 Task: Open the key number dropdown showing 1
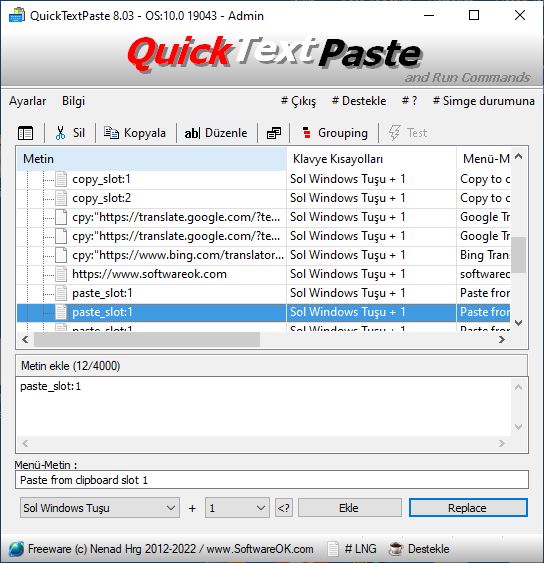237,508
